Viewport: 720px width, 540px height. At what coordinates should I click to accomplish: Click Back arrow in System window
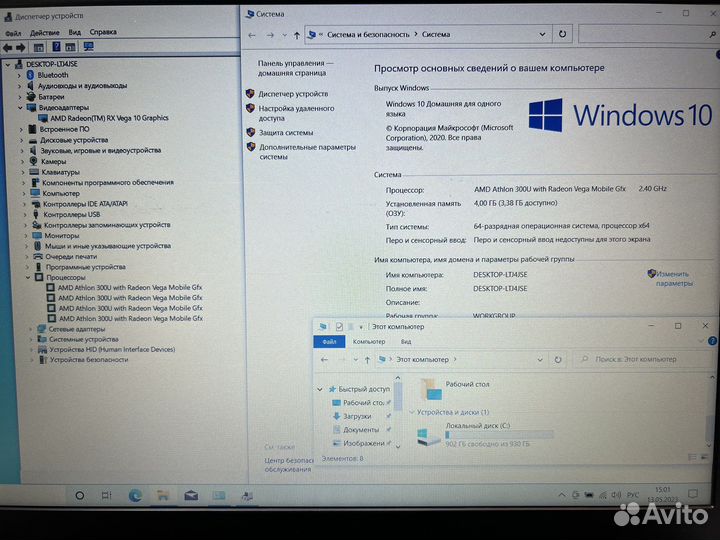pos(252,35)
